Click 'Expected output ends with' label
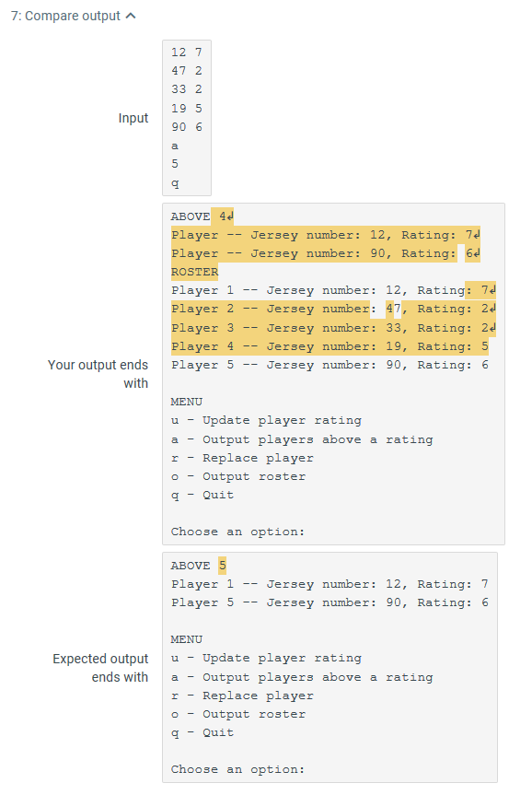 (100, 668)
